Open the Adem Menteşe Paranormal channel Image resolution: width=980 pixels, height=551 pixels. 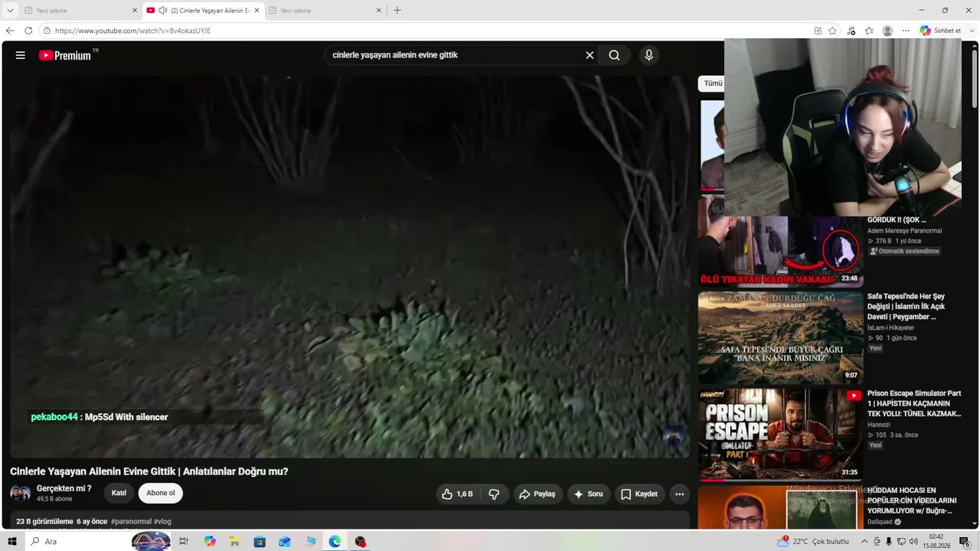tap(904, 230)
